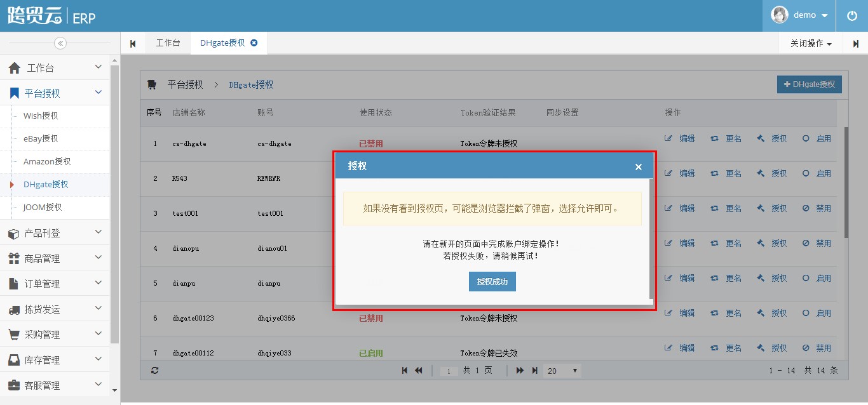Click the sidebar vertical scrollbar
The width and height of the screenshot is (868, 405).
coord(114,203)
